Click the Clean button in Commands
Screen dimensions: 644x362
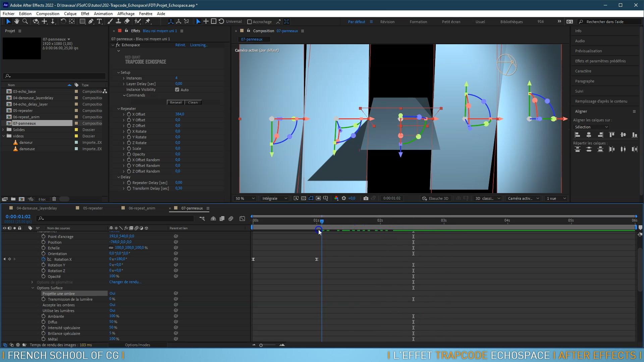(193, 102)
